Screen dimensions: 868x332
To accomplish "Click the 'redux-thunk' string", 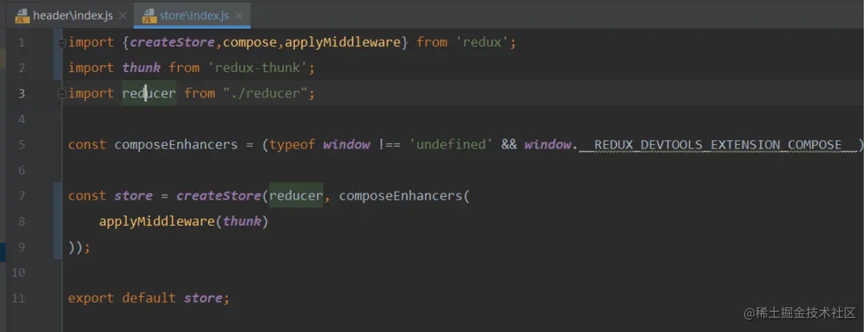I will (262, 68).
